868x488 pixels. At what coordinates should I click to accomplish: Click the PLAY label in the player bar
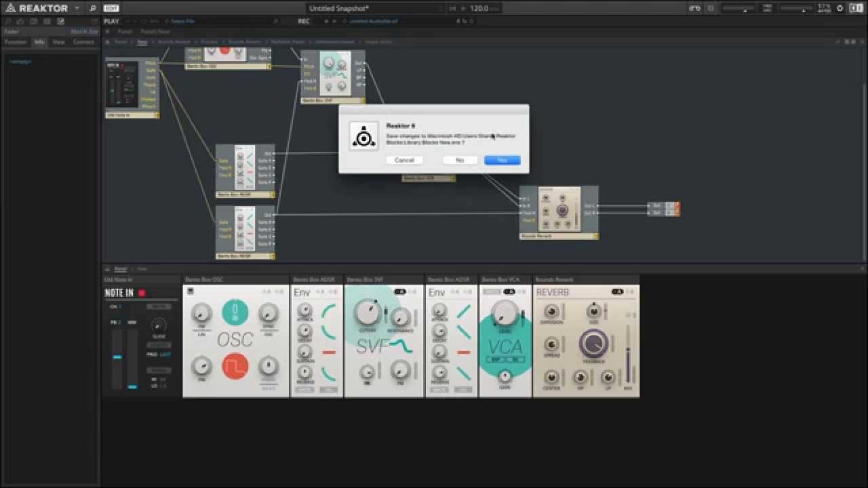[x=111, y=21]
